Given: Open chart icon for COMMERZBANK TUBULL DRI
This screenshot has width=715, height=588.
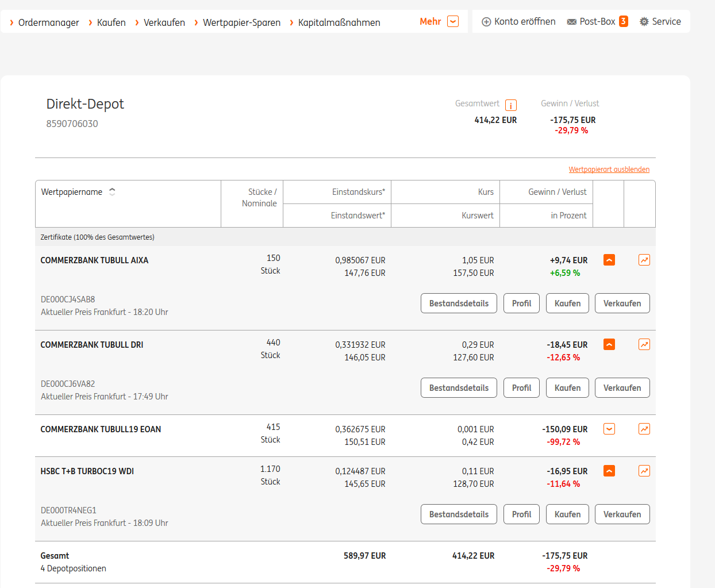Looking at the screenshot, I should (x=644, y=345).
